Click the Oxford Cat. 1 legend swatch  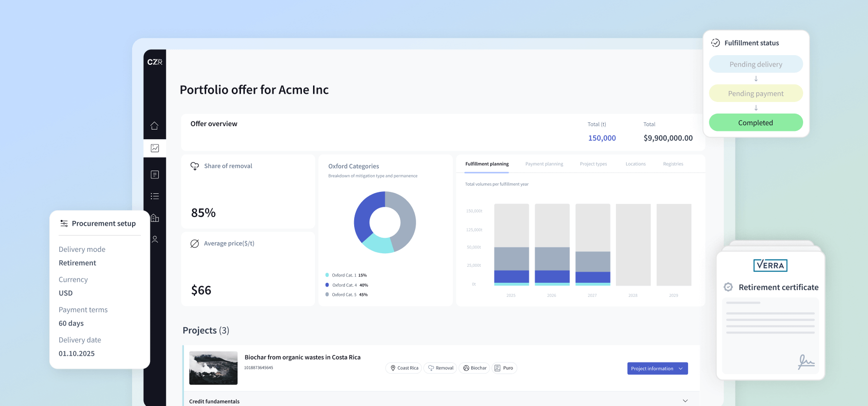[327, 275]
